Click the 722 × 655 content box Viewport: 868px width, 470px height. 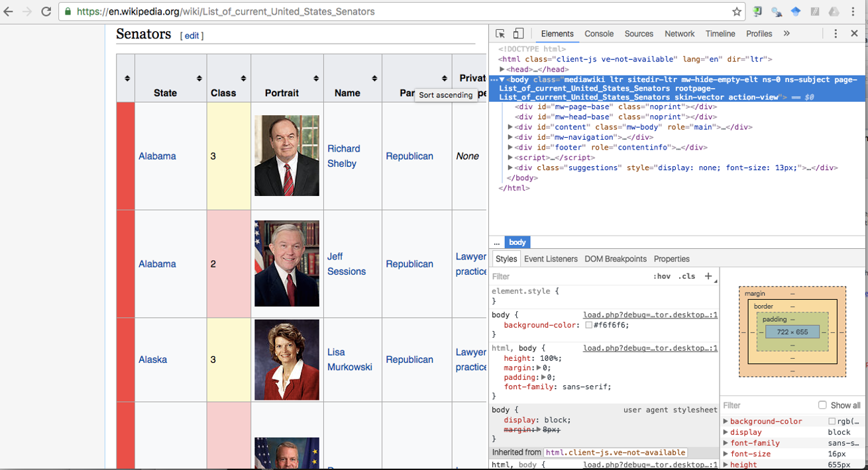pos(792,332)
